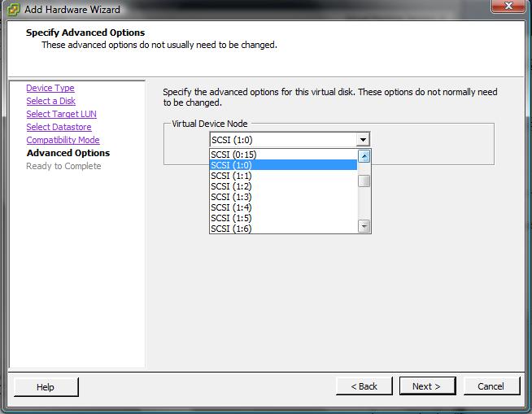Viewport: 532px width, 414px height.
Task: Choose SCSI (0:15) from the list
Action: coord(283,155)
